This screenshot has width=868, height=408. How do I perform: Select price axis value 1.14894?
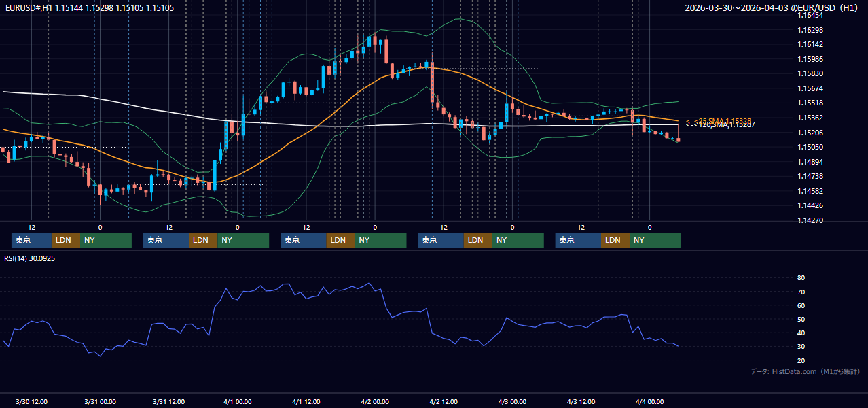click(x=810, y=162)
